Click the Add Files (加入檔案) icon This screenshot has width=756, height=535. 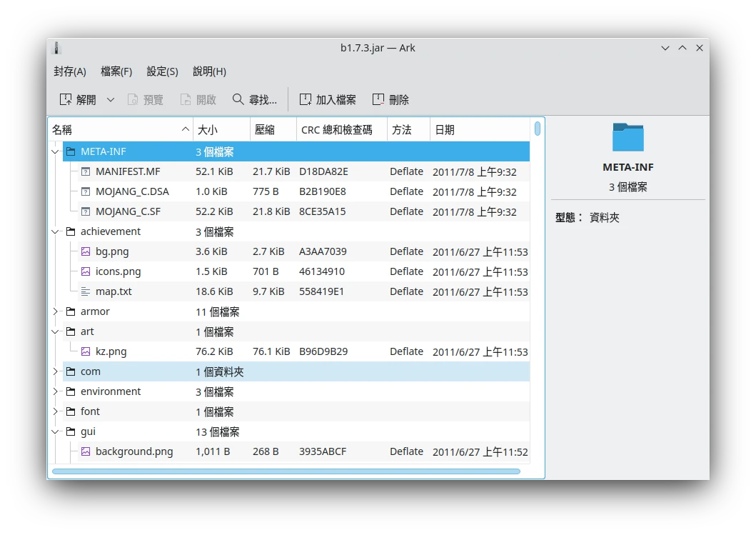point(306,99)
